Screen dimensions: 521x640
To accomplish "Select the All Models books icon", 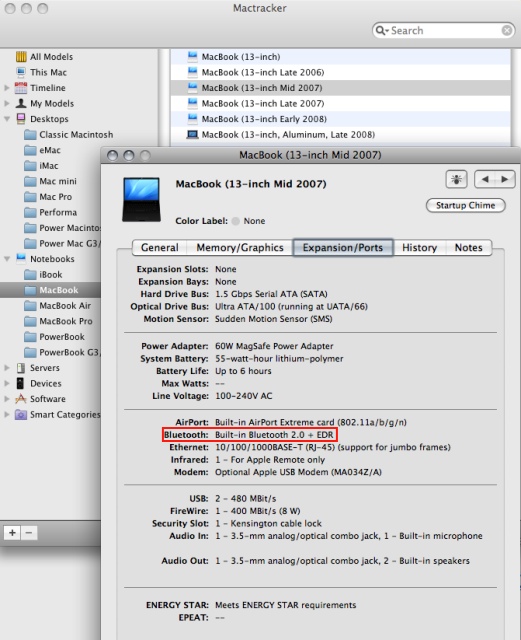I will tap(21, 57).
